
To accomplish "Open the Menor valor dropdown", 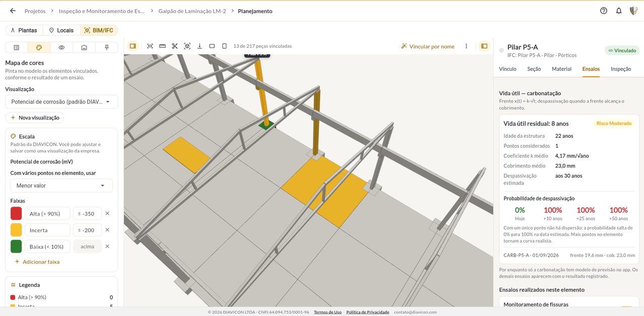I will point(61,185).
